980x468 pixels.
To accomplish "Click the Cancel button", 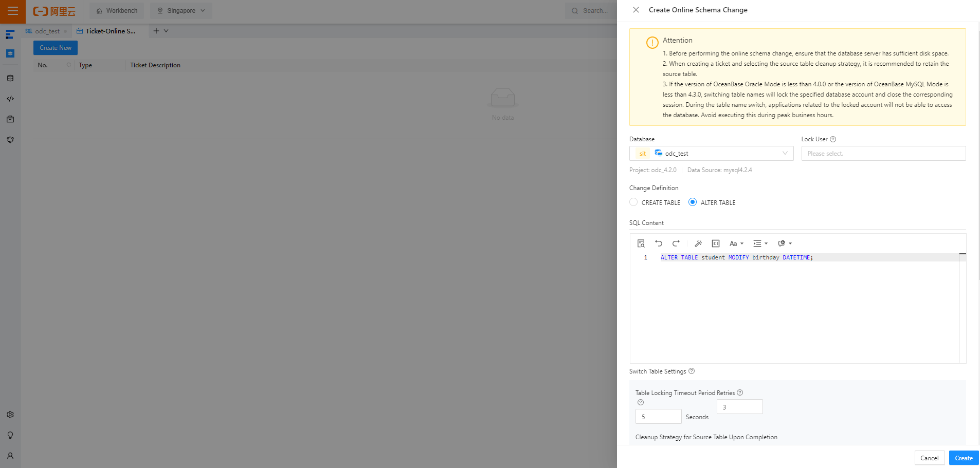I will pos(929,458).
